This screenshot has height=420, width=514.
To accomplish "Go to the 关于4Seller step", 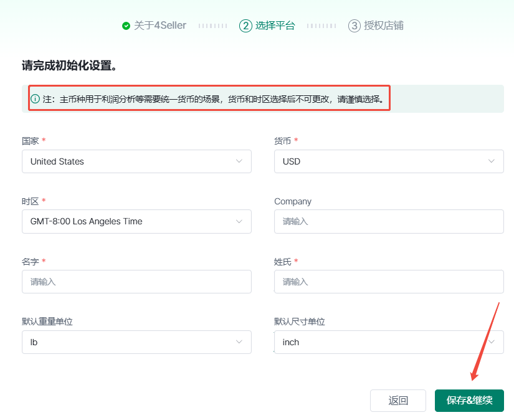I will point(160,26).
